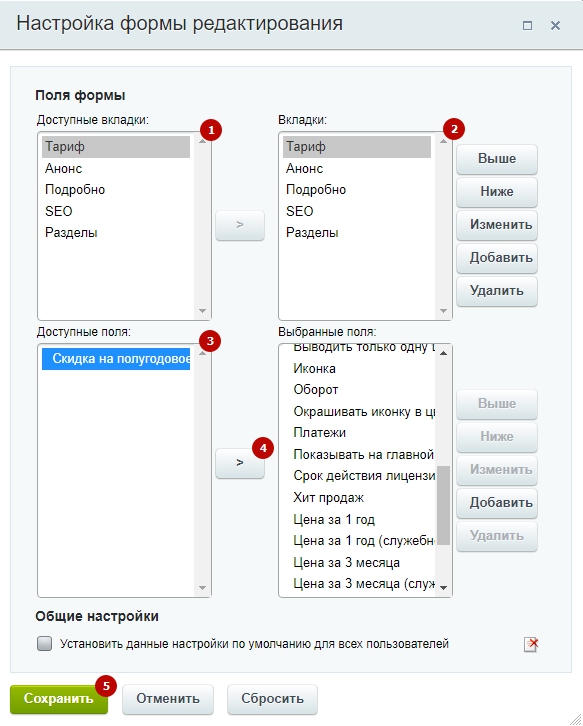The width and height of the screenshot is (583, 726).
Task: Click the Сохранить button
Action: 59,699
